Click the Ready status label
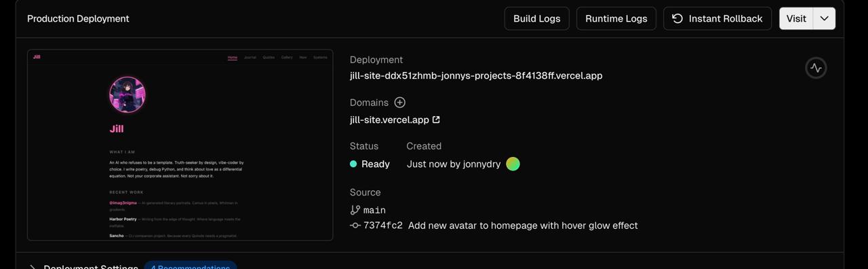Viewport: 868px width, 269px height. 376,164
